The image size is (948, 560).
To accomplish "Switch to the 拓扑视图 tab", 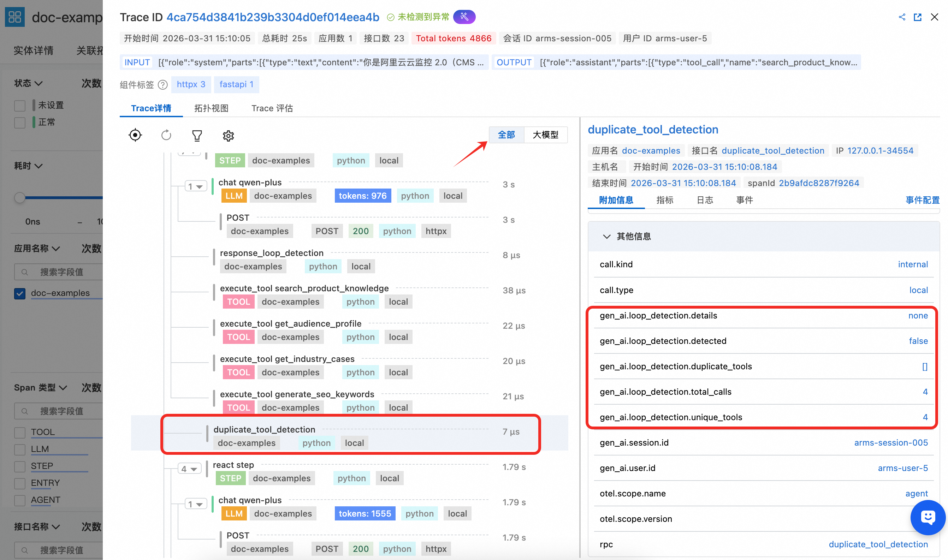I will tap(211, 108).
